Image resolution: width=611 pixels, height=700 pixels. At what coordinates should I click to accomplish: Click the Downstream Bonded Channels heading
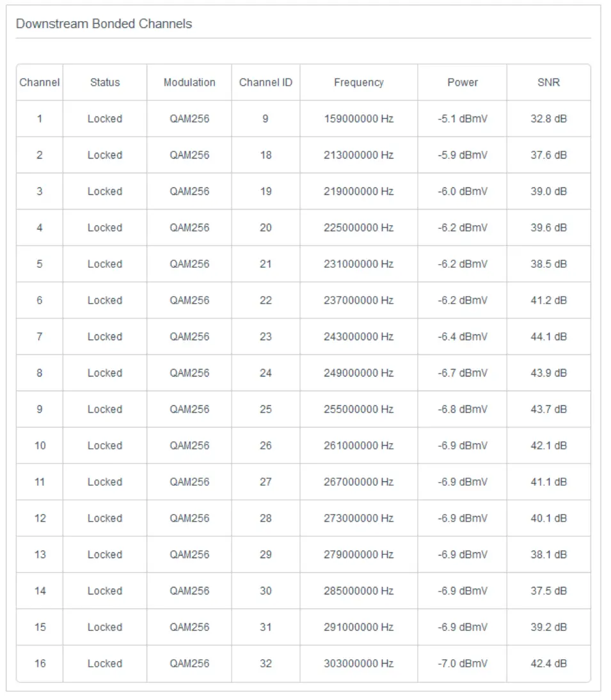tap(104, 24)
